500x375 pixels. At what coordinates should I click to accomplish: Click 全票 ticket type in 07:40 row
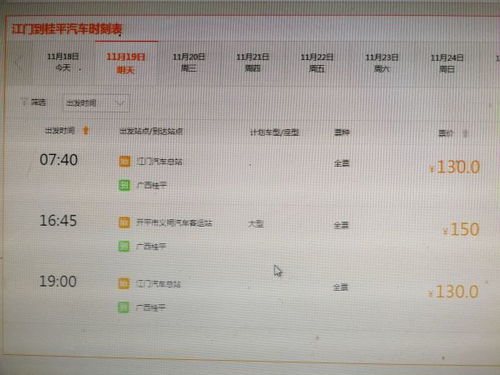coord(342,163)
